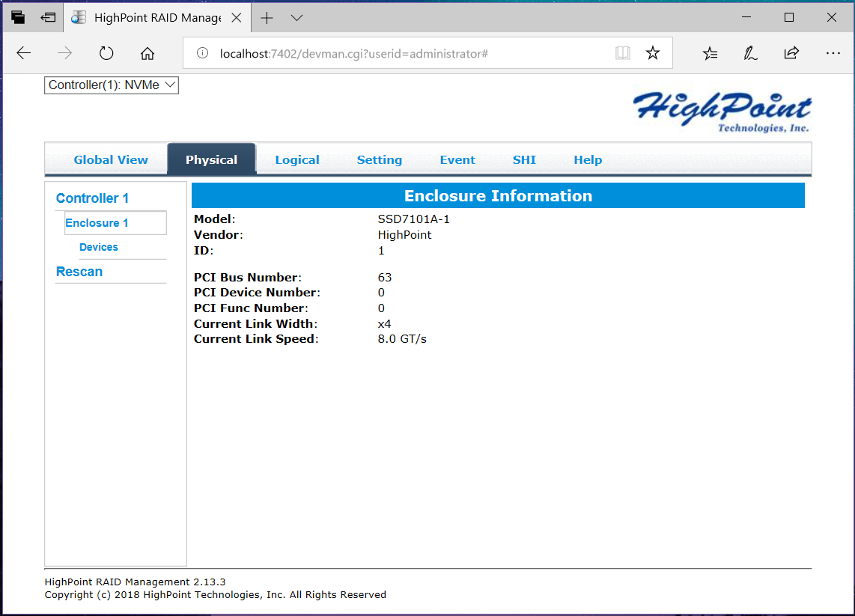The height and width of the screenshot is (616, 855).
Task: Set these tabs aside icon
Action: coord(48,17)
